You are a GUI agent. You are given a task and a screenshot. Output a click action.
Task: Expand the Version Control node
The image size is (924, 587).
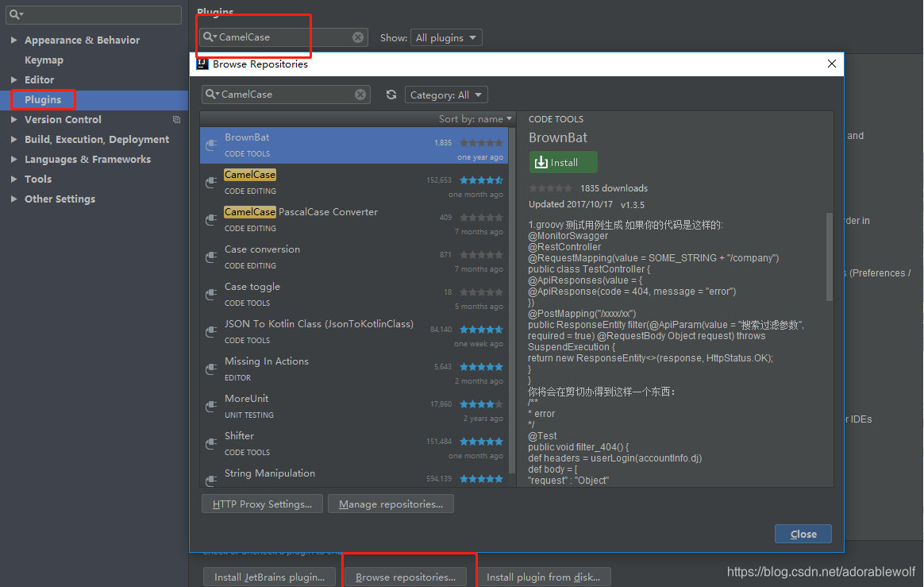13,119
